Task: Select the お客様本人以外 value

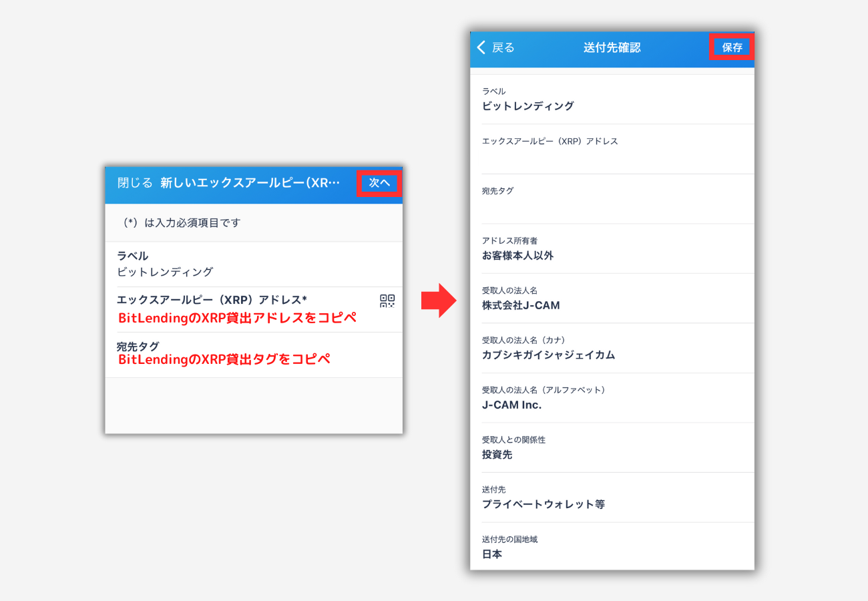Action: pyautogui.click(x=517, y=255)
